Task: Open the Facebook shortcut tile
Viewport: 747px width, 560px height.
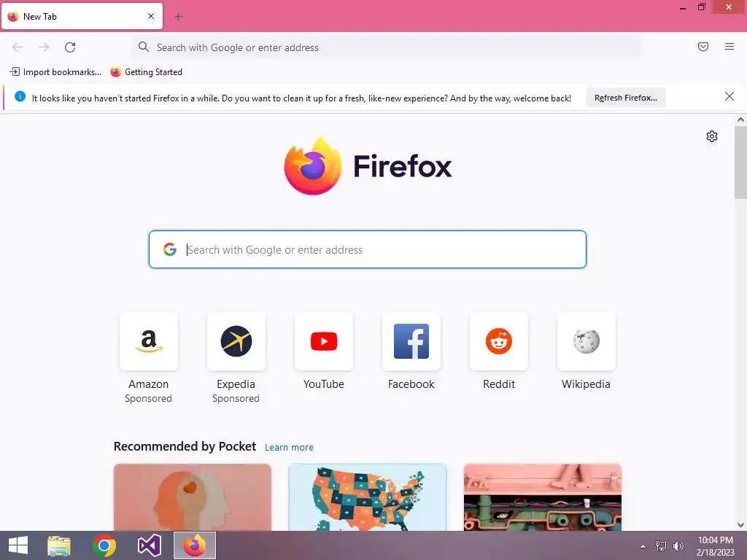Action: tap(411, 341)
